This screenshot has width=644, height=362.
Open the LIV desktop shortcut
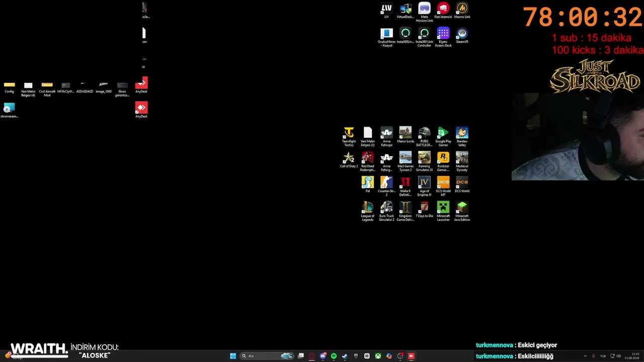(x=386, y=11)
